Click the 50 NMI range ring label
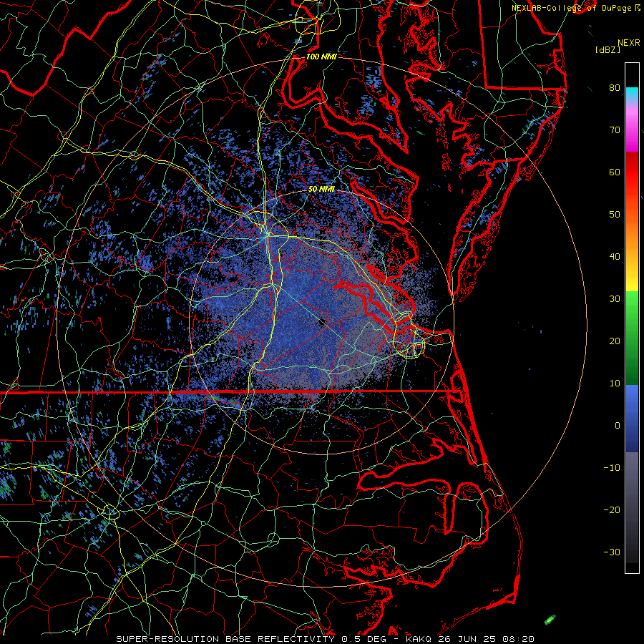Screen dimensions: 644x644 pos(321,189)
